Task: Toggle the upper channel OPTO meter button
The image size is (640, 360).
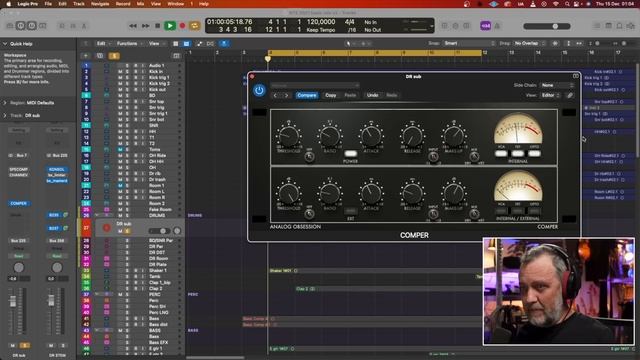Action: pyautogui.click(x=534, y=153)
